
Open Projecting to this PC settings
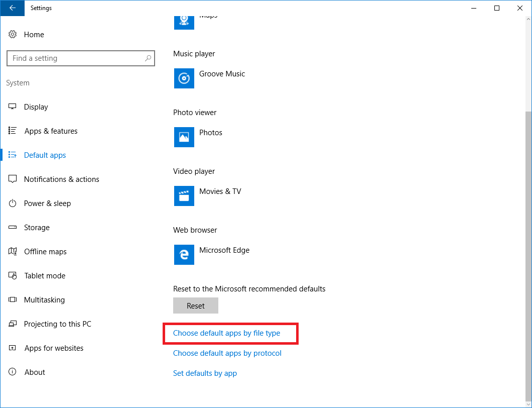pos(58,324)
